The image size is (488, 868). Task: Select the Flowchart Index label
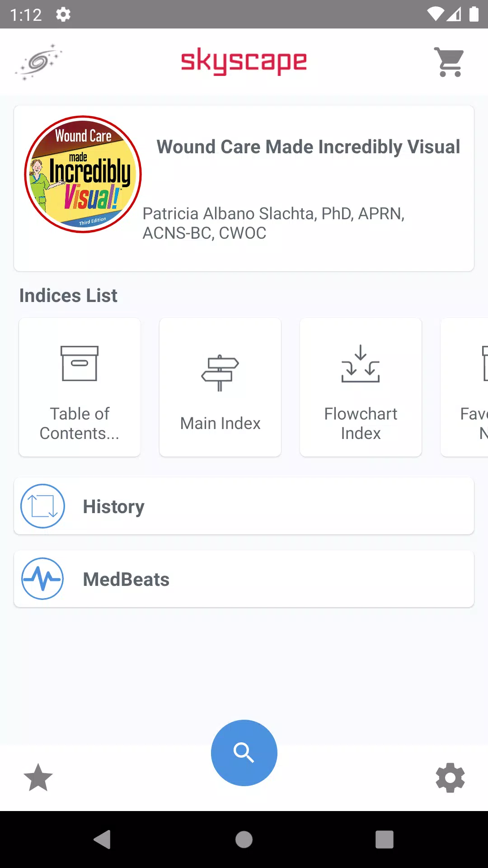pyautogui.click(x=361, y=424)
